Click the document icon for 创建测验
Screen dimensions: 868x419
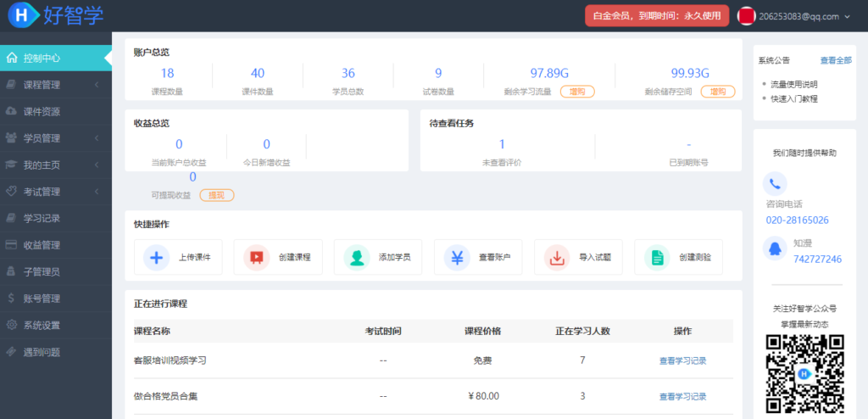pyautogui.click(x=657, y=257)
